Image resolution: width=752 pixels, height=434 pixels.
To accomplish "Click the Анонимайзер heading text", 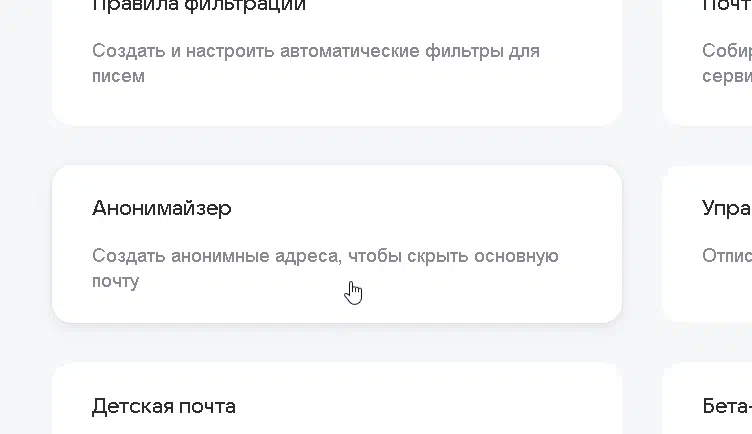I will click(x=162, y=208).
